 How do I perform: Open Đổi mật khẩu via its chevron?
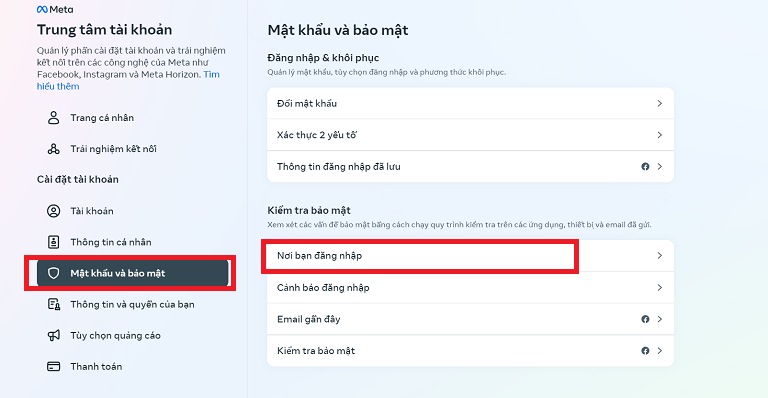pyautogui.click(x=660, y=103)
